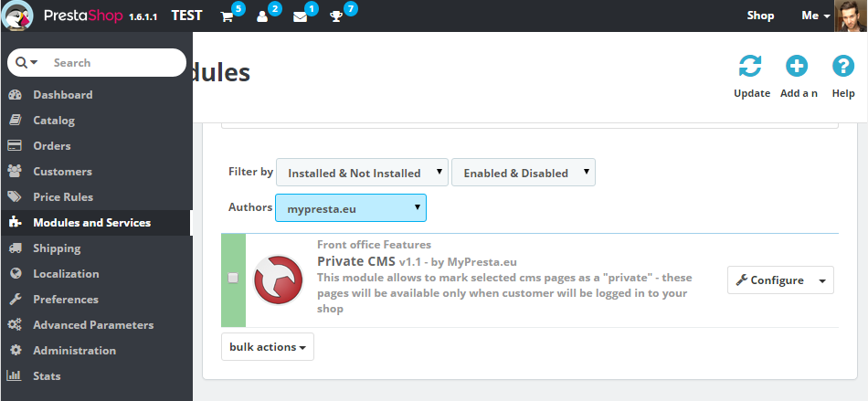
Task: Open the Enabled & Disabled filter
Action: coord(524,173)
